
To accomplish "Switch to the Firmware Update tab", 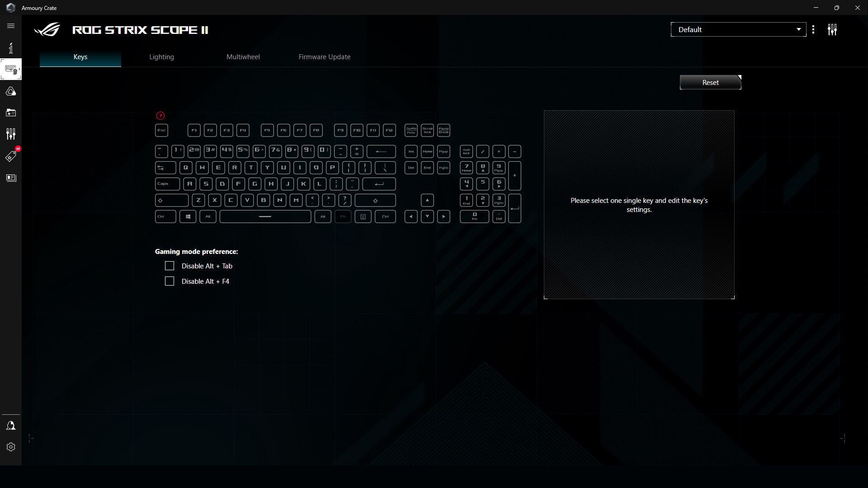I will pyautogui.click(x=324, y=57).
